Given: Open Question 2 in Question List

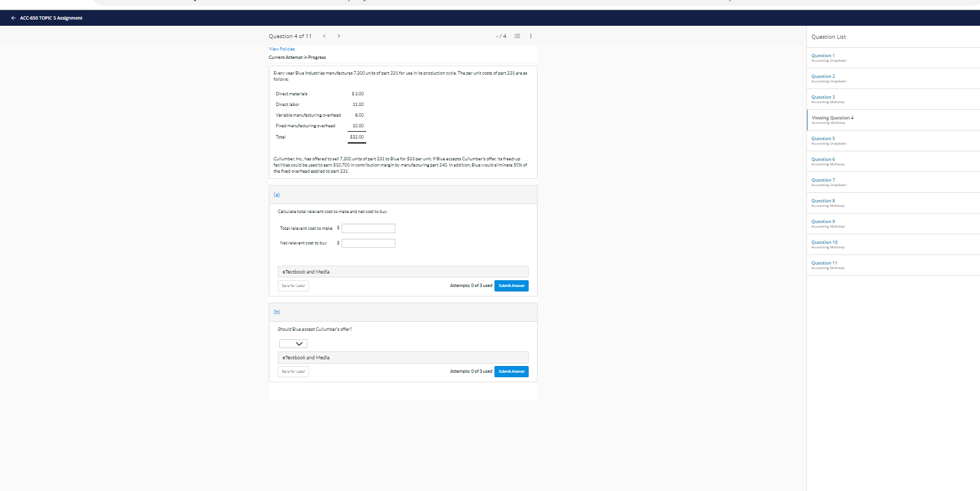Looking at the screenshot, I should point(823,76).
